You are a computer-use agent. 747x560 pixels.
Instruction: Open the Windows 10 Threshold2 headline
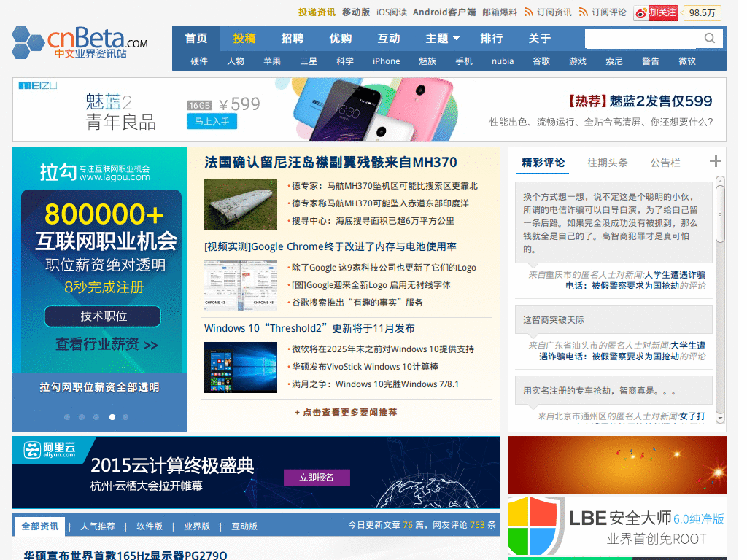[309, 328]
